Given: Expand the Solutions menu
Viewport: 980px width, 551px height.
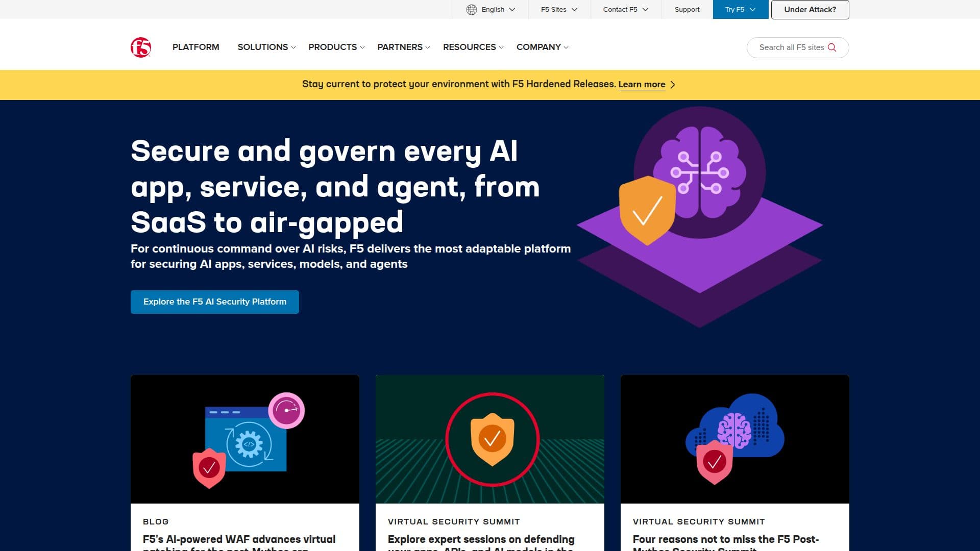Looking at the screenshot, I should pos(266,47).
